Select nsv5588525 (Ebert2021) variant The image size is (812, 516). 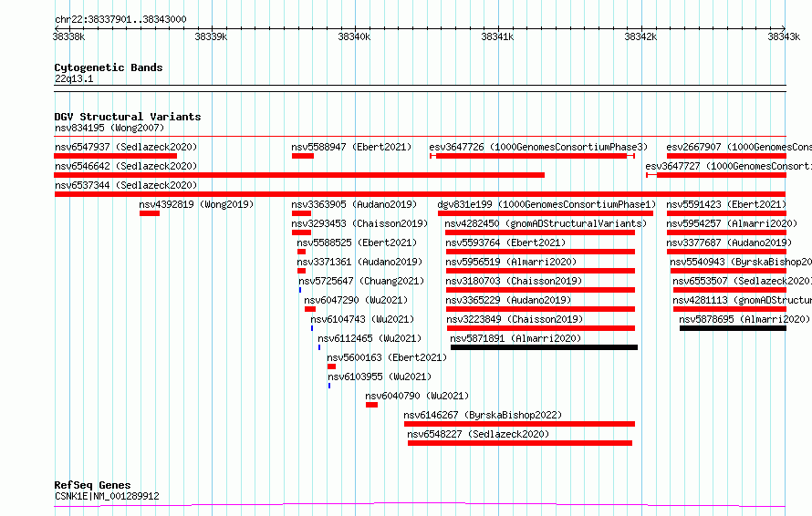pyautogui.click(x=357, y=243)
